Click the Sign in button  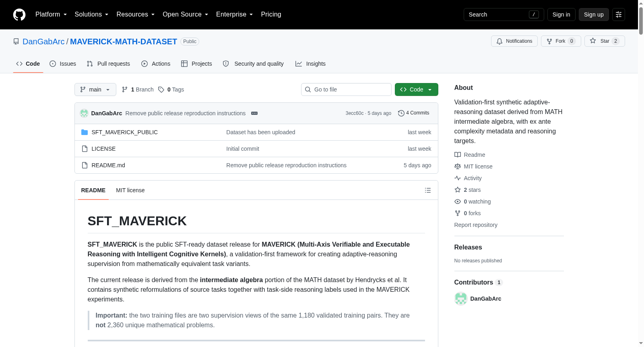point(561,15)
